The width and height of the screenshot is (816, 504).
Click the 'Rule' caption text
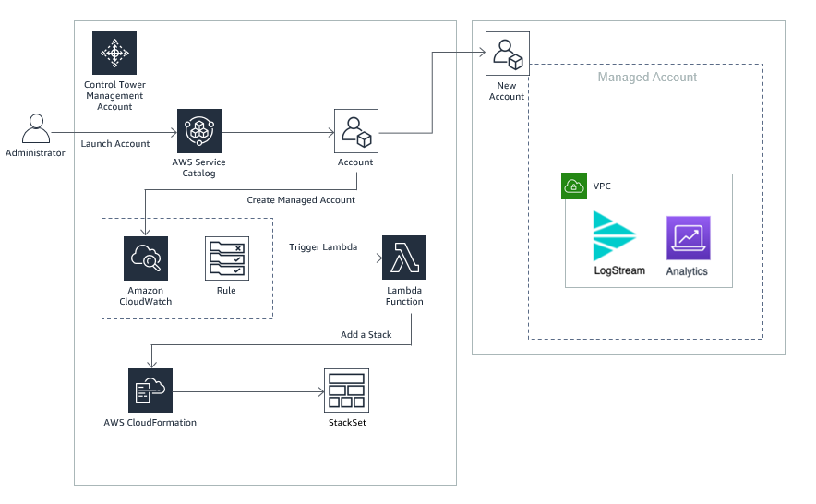(226, 291)
